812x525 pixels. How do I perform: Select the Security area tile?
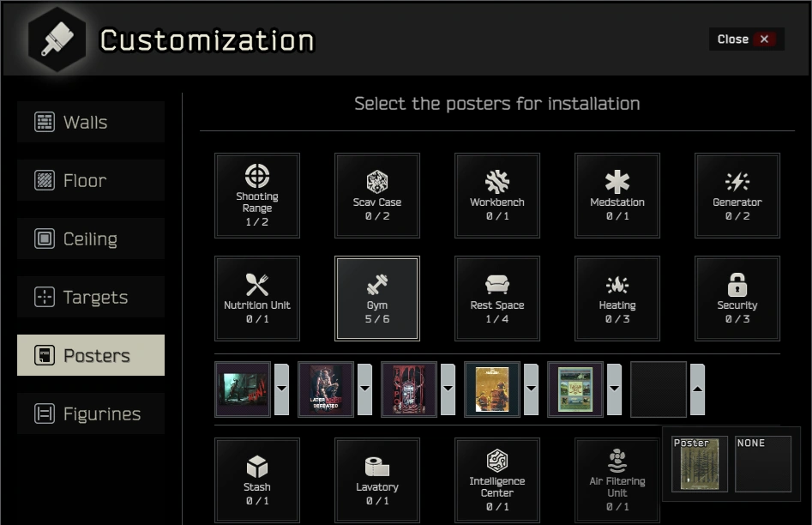tap(737, 299)
